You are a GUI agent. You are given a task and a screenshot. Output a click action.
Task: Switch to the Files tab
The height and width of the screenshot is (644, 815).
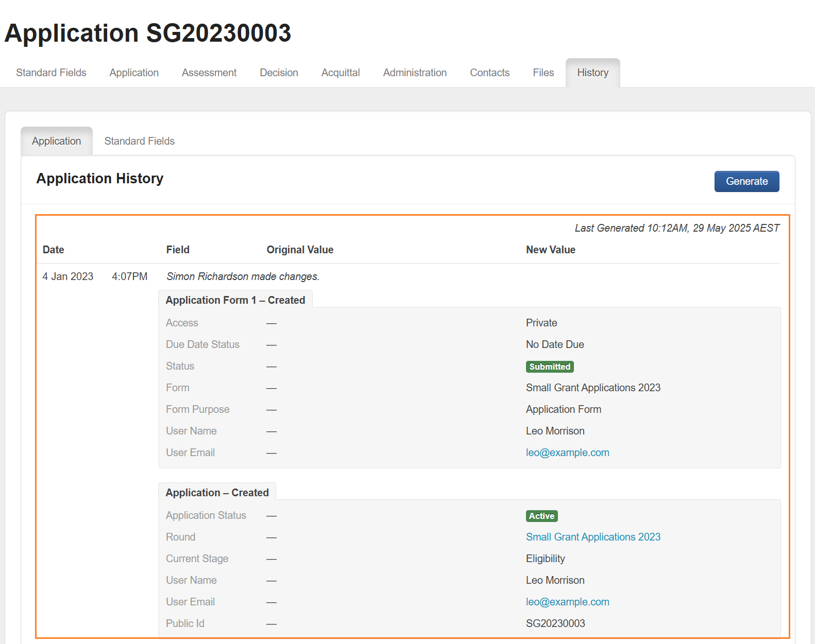coord(543,73)
